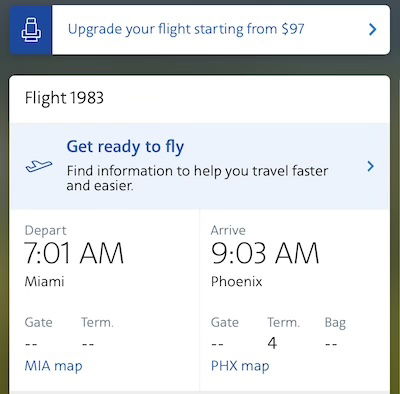Image resolution: width=400 pixels, height=394 pixels.
Task: Select the Flight 1983 header
Action: (x=64, y=98)
